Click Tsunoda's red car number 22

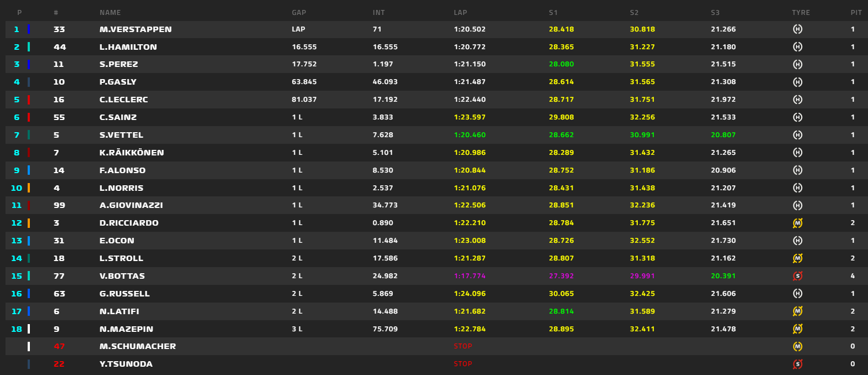[x=59, y=364]
